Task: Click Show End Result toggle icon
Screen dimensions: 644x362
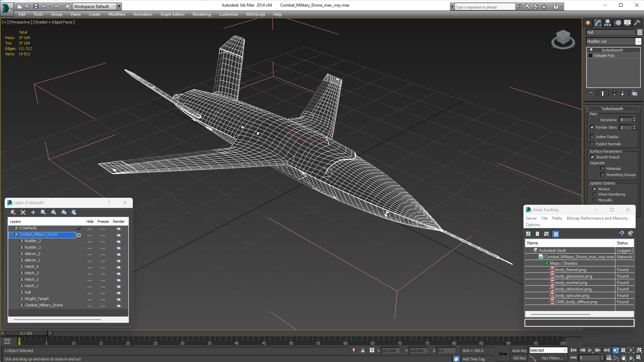Action: (x=602, y=93)
